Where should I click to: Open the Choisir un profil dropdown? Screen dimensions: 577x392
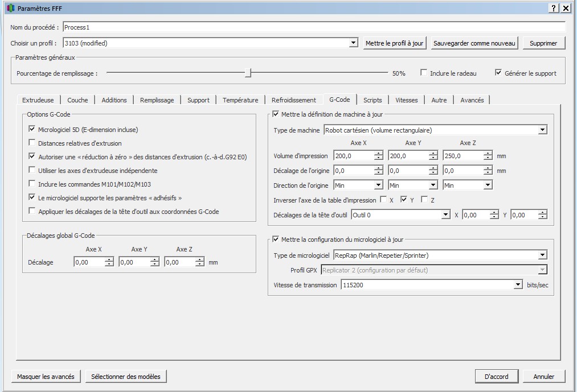353,43
